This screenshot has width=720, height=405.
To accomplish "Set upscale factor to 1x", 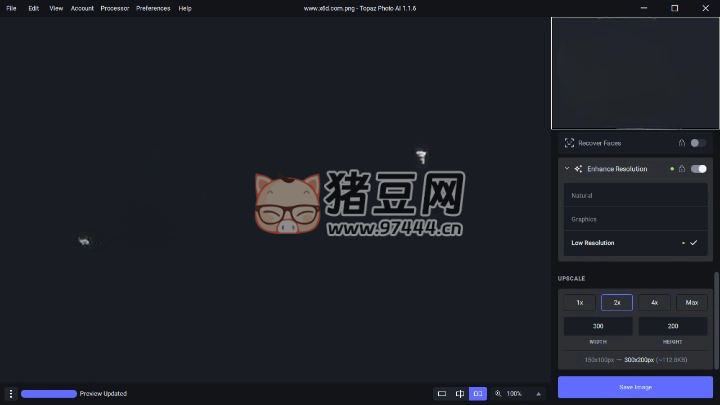I will (579, 303).
